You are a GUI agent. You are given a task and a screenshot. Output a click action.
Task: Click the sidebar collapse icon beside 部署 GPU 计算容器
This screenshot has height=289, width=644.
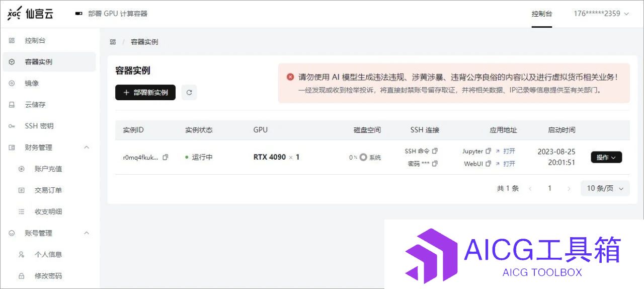click(78, 14)
